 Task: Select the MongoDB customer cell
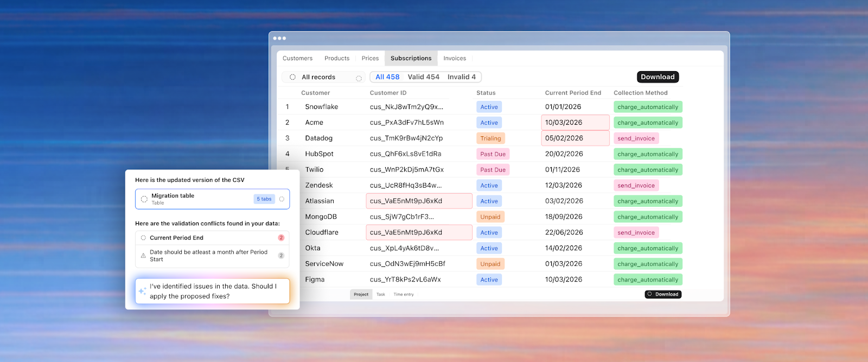click(321, 217)
